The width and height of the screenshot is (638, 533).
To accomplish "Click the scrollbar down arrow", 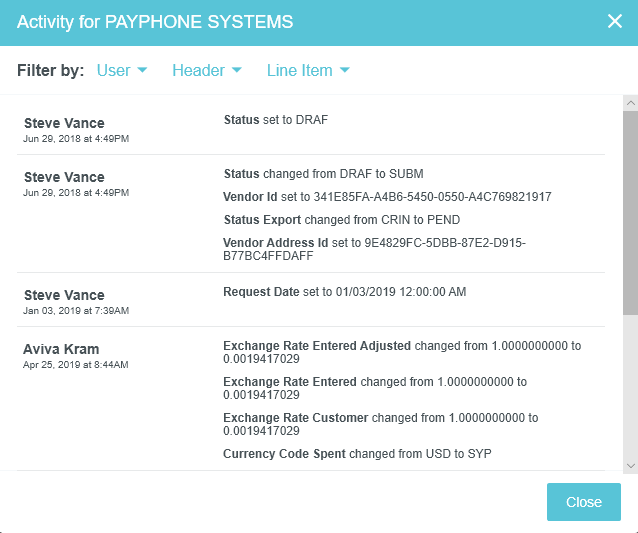I will tap(630, 465).
